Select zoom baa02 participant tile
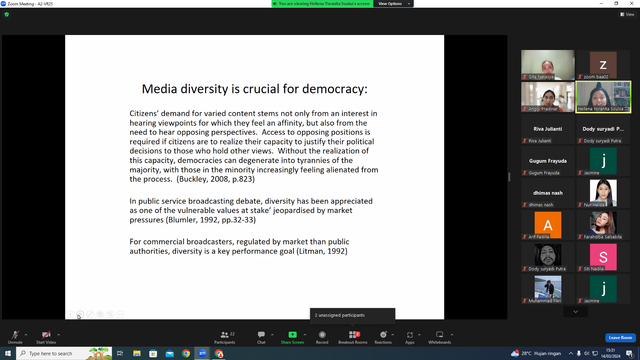Viewport: 640px width, 360px height. [603, 64]
